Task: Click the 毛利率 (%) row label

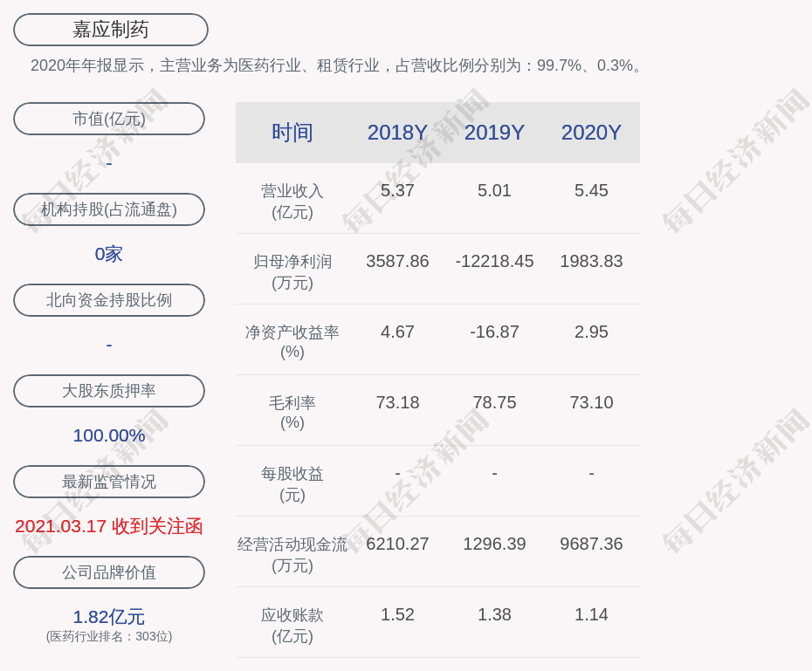Action: 292,413
